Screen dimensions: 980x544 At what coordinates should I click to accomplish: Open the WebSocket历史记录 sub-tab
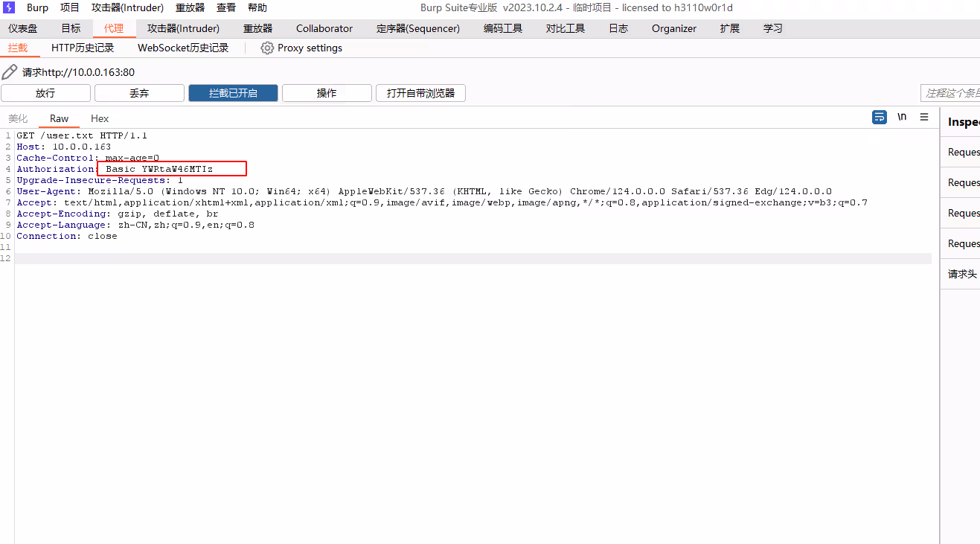pos(183,48)
